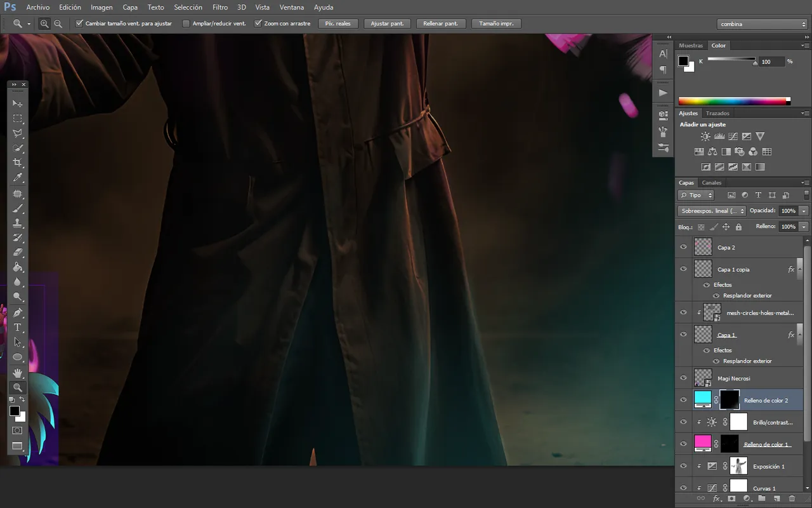
Task: Add a Photo Filter adjustment
Action: (x=739, y=152)
